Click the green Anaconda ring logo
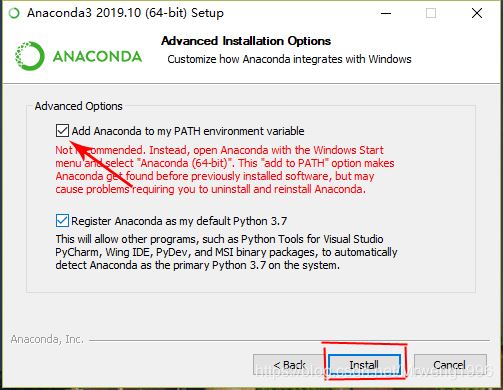This screenshot has width=503, height=390. [x=30, y=56]
